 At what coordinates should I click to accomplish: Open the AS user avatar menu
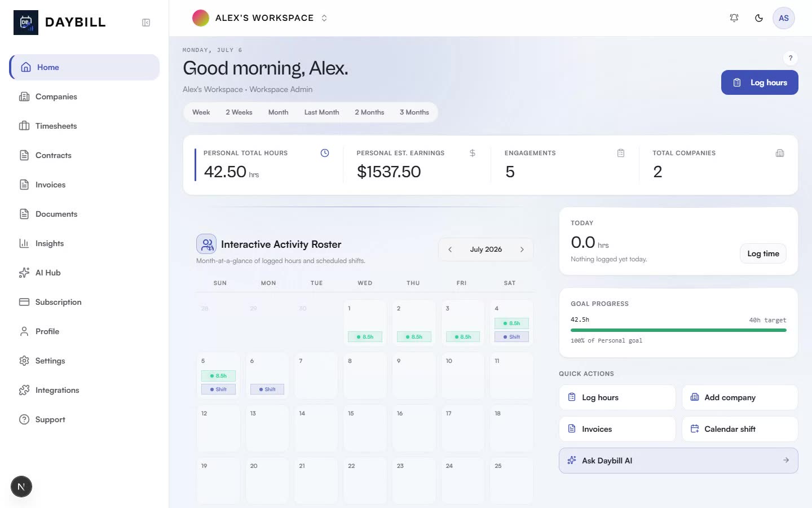(784, 18)
